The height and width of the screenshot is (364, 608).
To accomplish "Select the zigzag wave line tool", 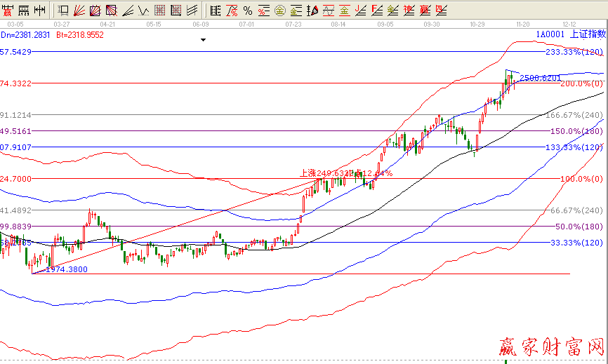I will (x=143, y=10).
